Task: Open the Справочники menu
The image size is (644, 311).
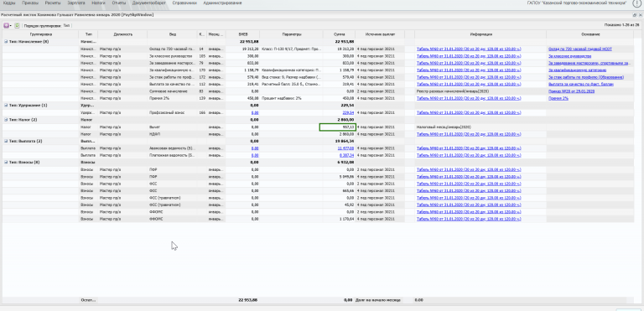Action: (181, 3)
